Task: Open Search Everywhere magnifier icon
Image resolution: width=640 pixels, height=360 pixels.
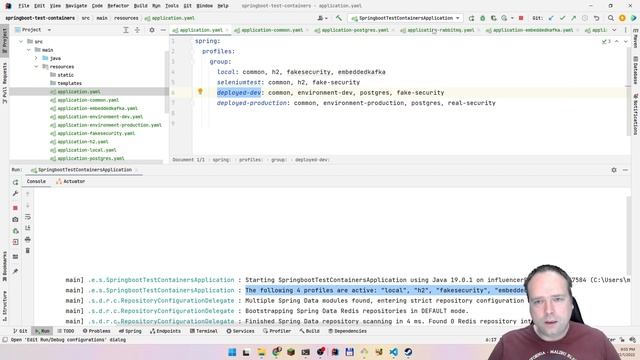Action: click(611, 18)
